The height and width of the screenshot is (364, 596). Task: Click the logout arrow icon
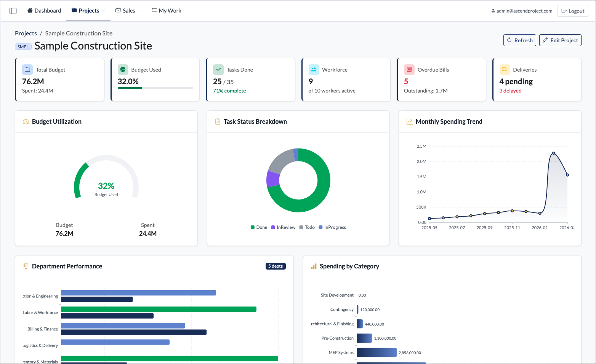[564, 11]
